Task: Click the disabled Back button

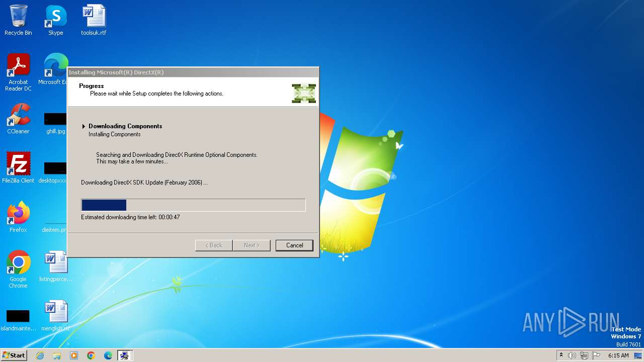Action: pyautogui.click(x=214, y=245)
